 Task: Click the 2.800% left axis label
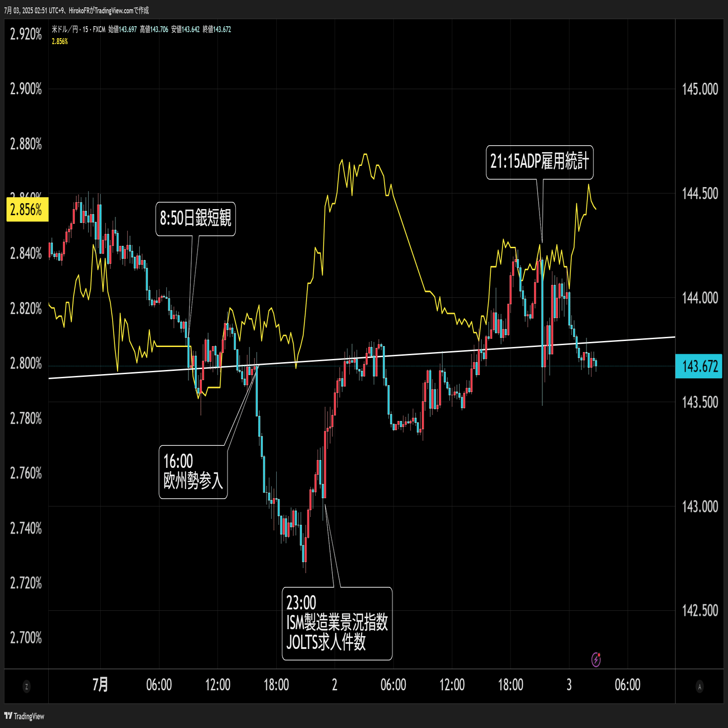[x=26, y=364]
